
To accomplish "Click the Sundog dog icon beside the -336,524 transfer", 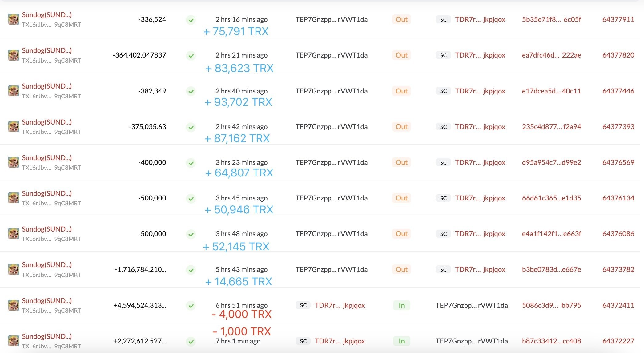I will tap(14, 19).
